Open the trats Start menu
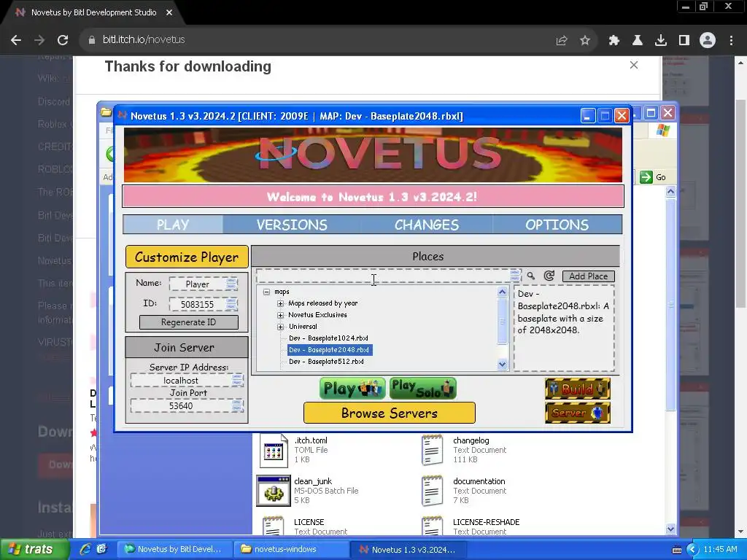Screen dimensions: 747x560 (x=35, y=549)
